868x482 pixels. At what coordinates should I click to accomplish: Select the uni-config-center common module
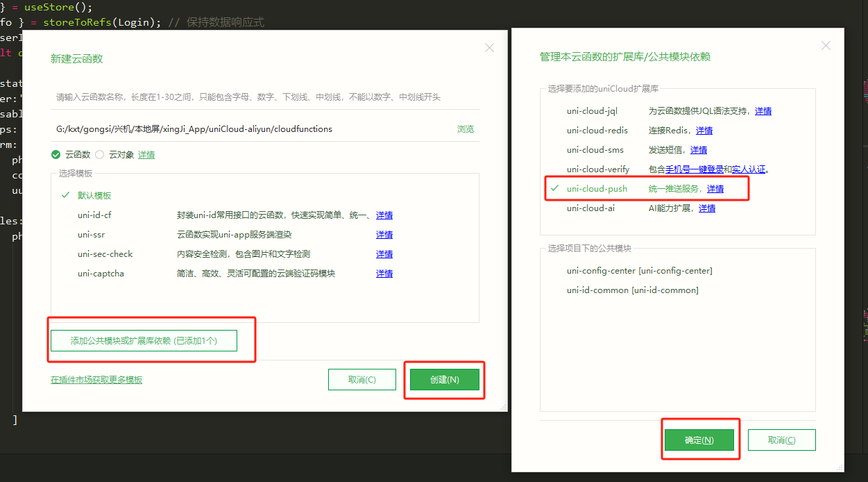click(639, 271)
